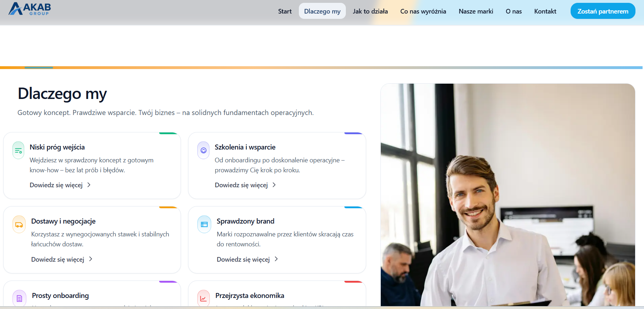Open the Start menu item
644x309 pixels.
tap(285, 11)
